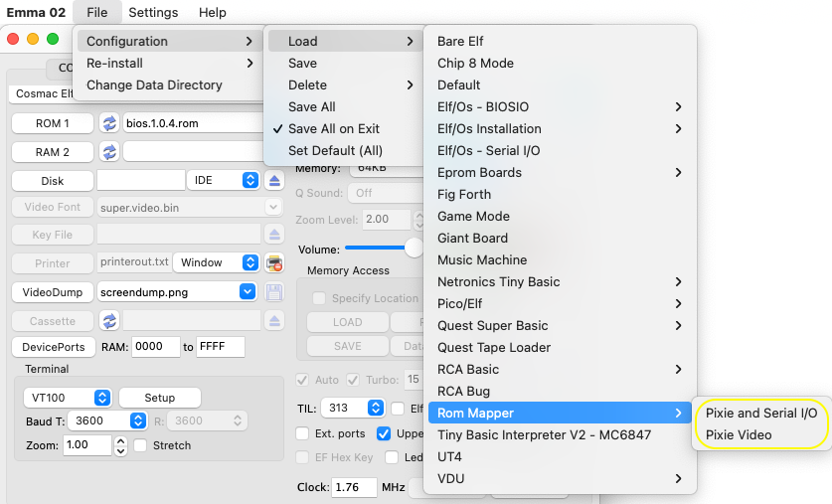The height and width of the screenshot is (504, 832).
Task: Click the printer icon beside Window
Action: click(274, 263)
